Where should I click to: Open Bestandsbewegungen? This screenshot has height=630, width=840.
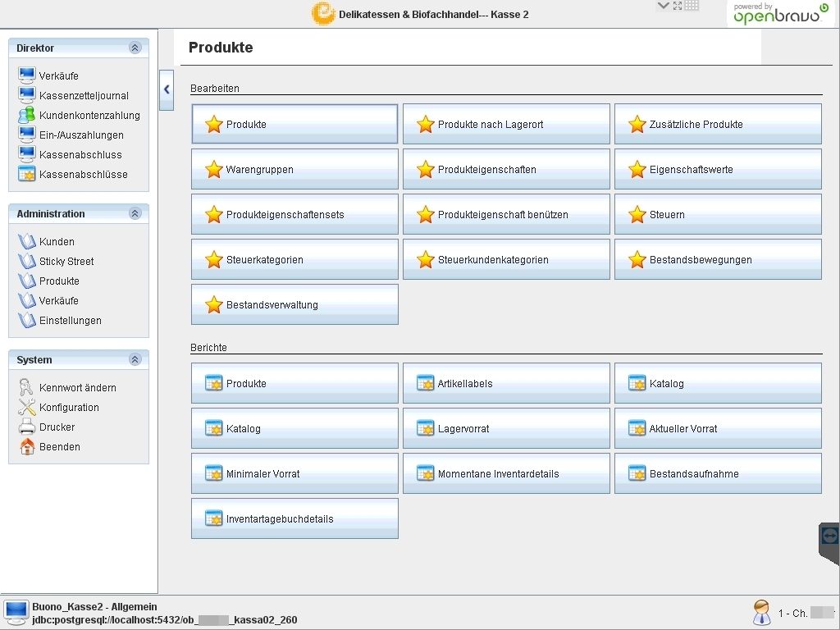pyautogui.click(x=718, y=259)
